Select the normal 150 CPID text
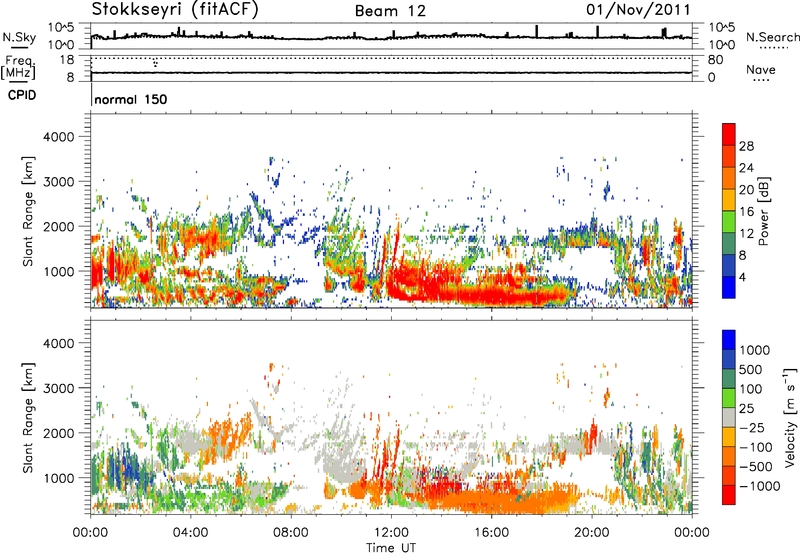This screenshot has width=800, height=554. click(131, 99)
